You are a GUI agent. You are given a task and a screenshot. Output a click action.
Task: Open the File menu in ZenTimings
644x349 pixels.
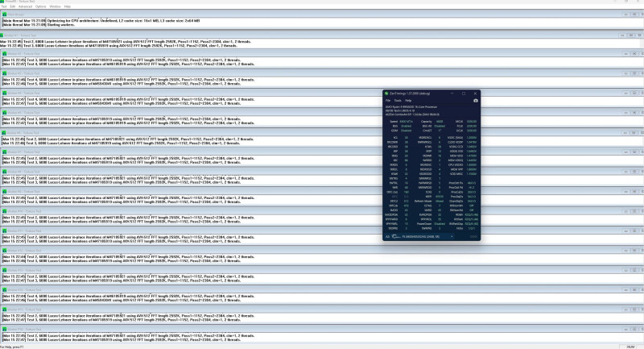(388, 101)
